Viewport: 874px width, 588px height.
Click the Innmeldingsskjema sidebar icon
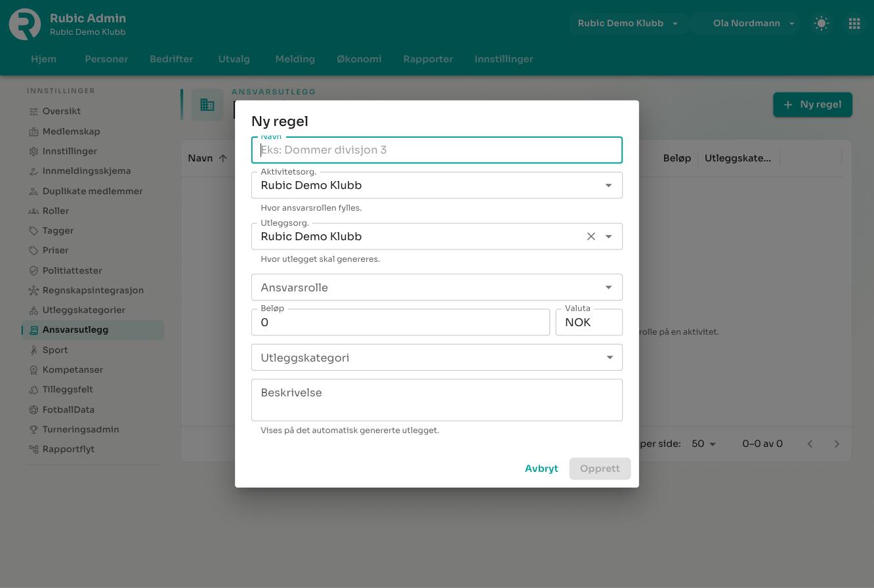pos(33,171)
